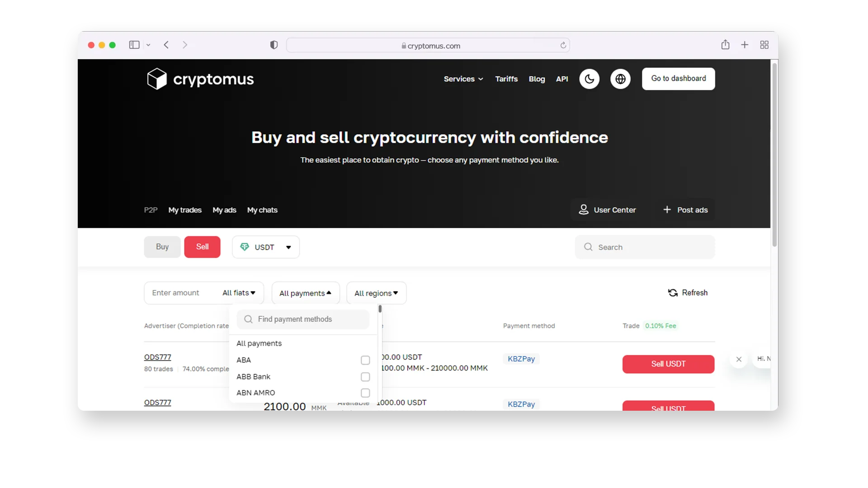868x488 pixels.
Task: Switch to the P2P tab
Action: (x=151, y=210)
